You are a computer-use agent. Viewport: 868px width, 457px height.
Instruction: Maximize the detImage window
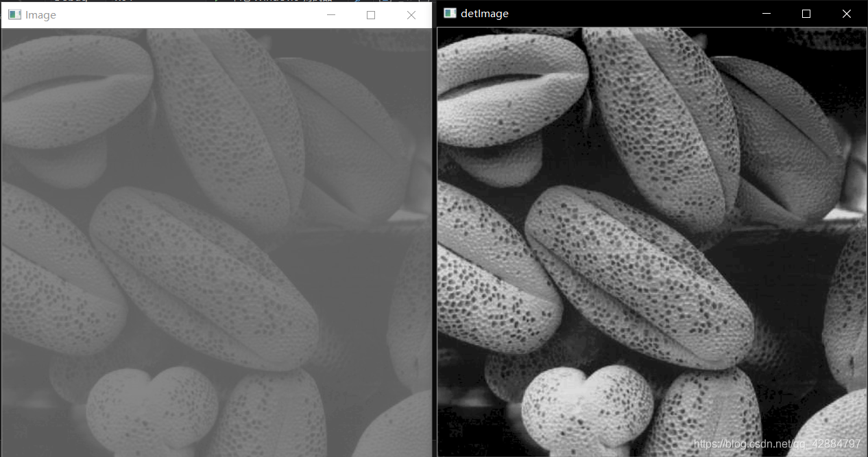806,14
